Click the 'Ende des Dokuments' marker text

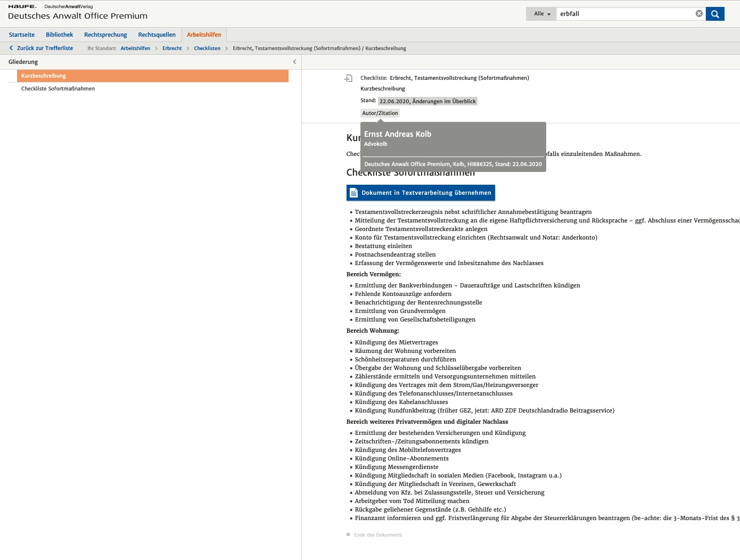(x=378, y=535)
